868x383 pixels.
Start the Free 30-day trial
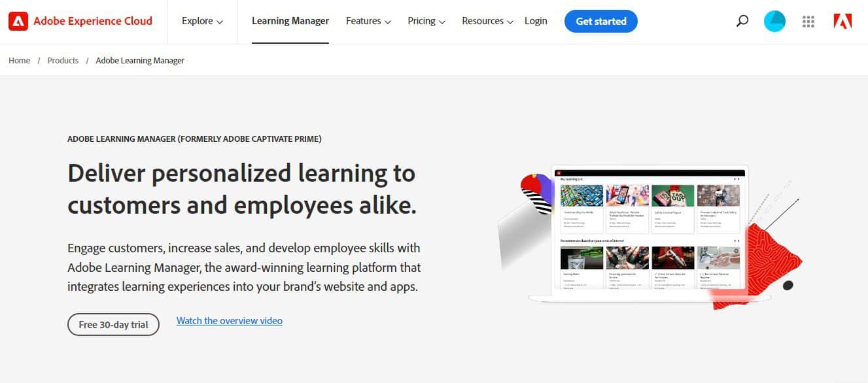[114, 324]
